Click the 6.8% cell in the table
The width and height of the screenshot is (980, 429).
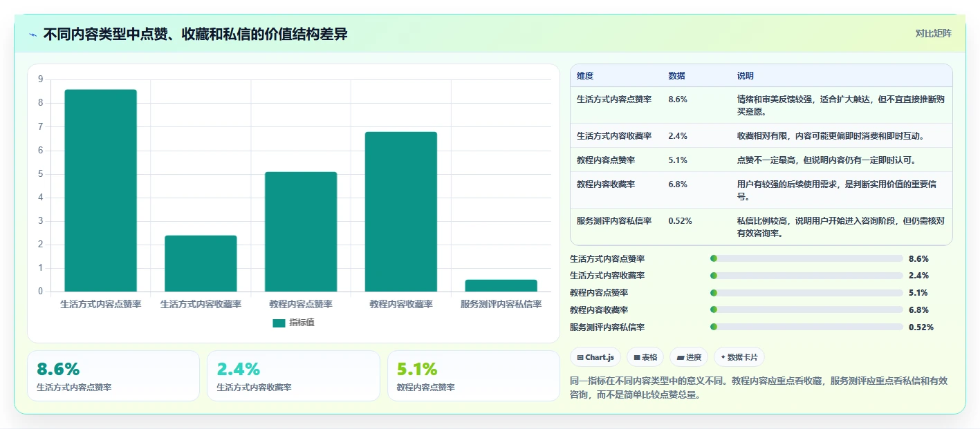[x=678, y=184]
